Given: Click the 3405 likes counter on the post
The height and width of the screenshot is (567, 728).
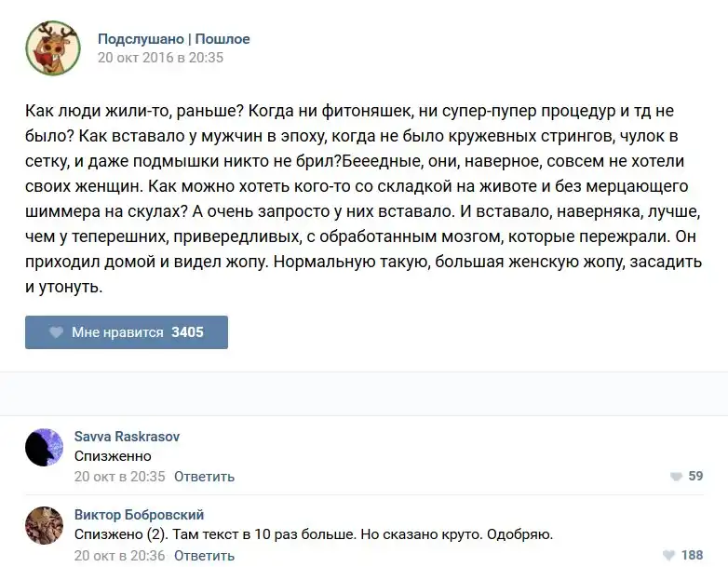Looking at the screenshot, I should [x=187, y=332].
